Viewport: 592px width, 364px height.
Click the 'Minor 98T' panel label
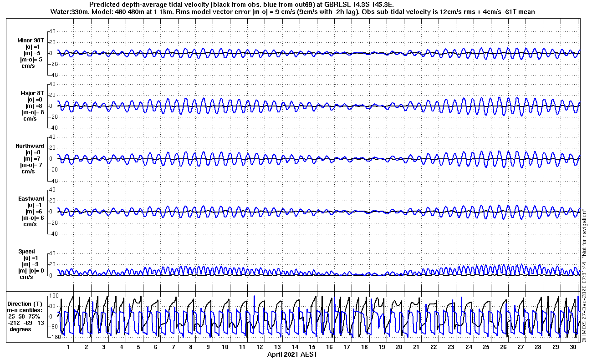(31, 40)
